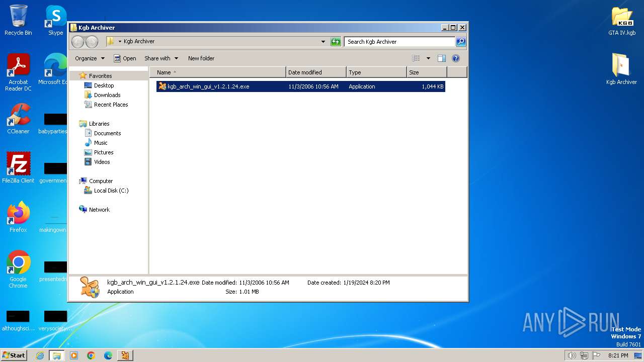Expand view options dropdown arrow
Screen dimensions: 644x362
pos(428,58)
